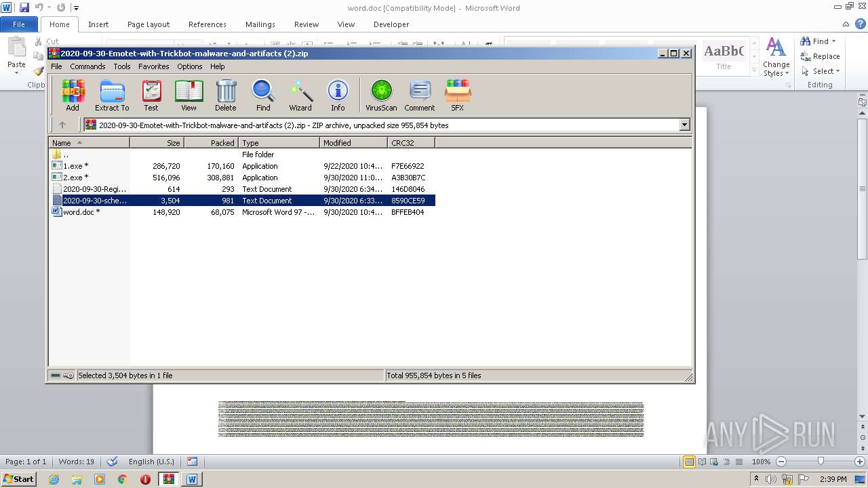Expand Word's Select dropdown
The image size is (868, 488).
point(837,71)
